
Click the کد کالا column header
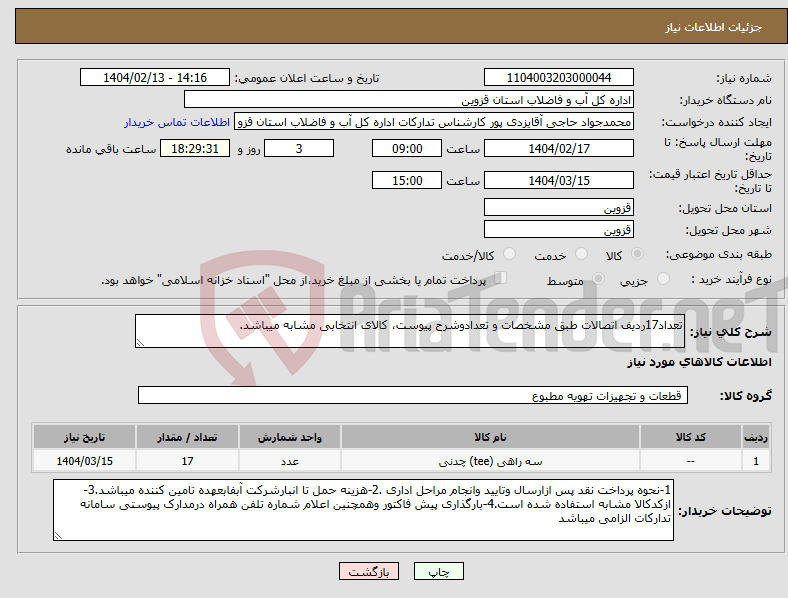(691, 437)
